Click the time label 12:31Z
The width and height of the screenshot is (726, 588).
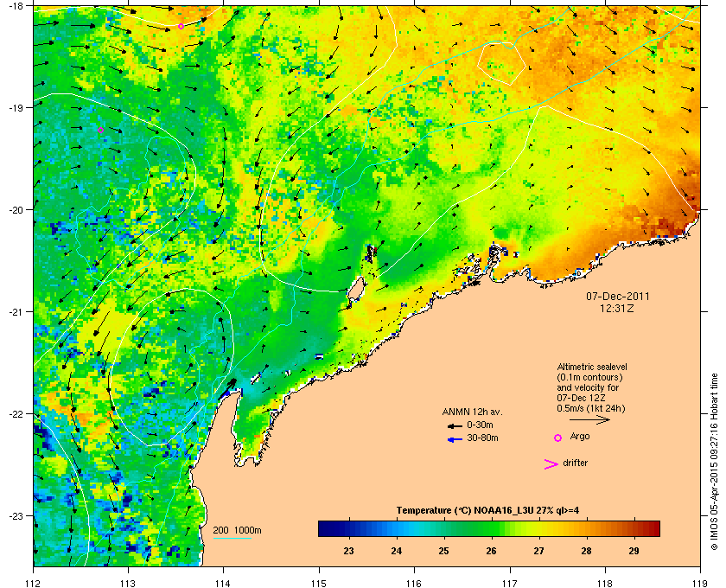pyautogui.click(x=617, y=308)
